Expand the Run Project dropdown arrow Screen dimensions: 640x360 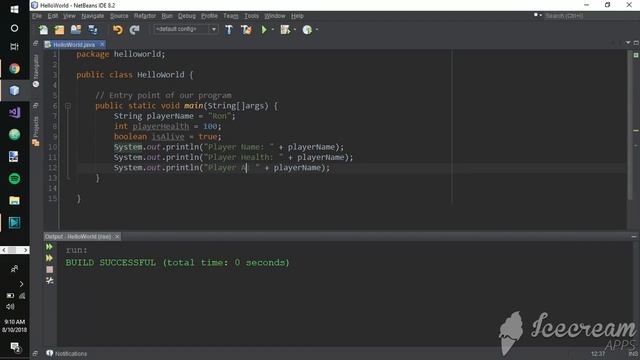click(x=273, y=29)
